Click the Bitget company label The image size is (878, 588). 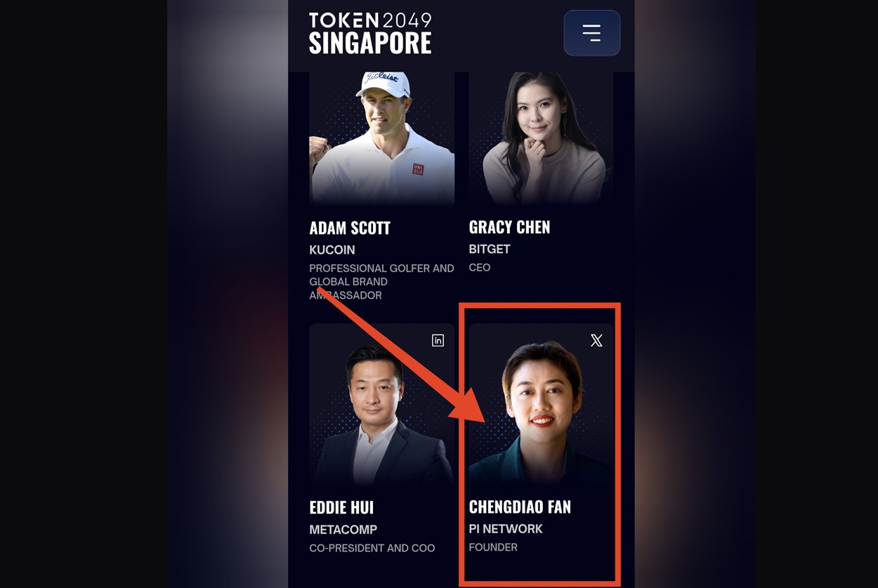[x=490, y=249]
